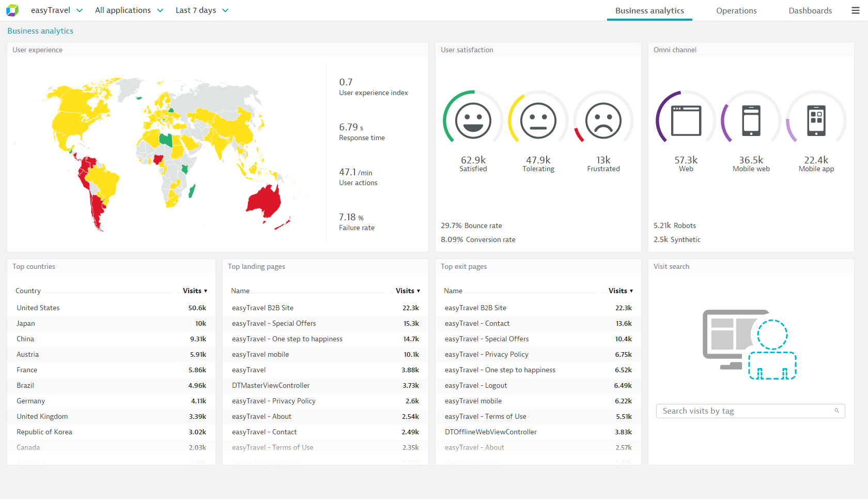Select United Kingdom row in Top countries
The height and width of the screenshot is (499, 868).
111,416
